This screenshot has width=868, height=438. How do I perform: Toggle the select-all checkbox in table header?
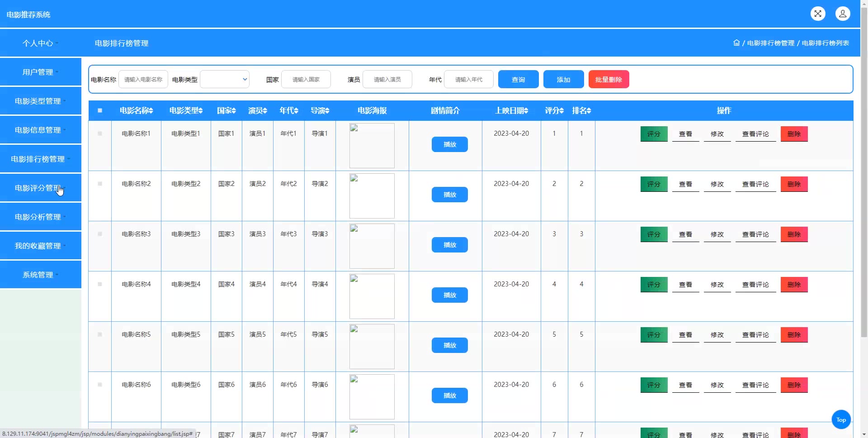tap(100, 110)
